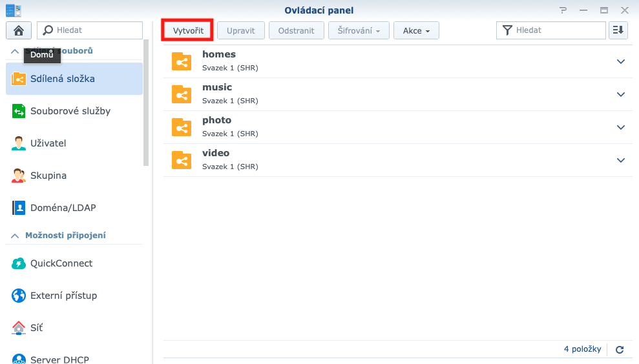Click the Ovládací panel window title
639x364 pixels.
[319, 10]
